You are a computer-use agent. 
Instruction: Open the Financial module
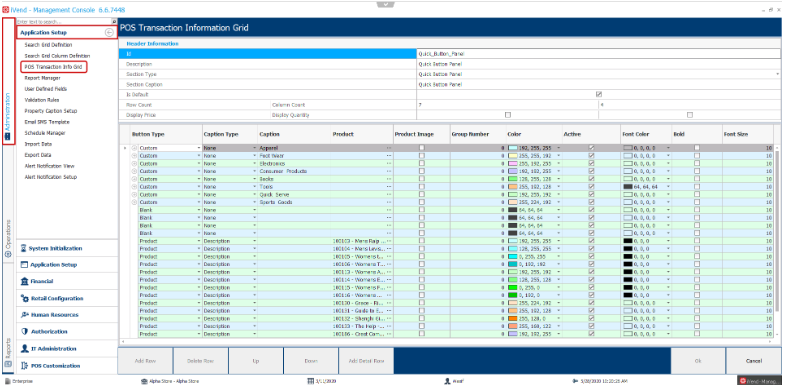pyautogui.click(x=67, y=282)
